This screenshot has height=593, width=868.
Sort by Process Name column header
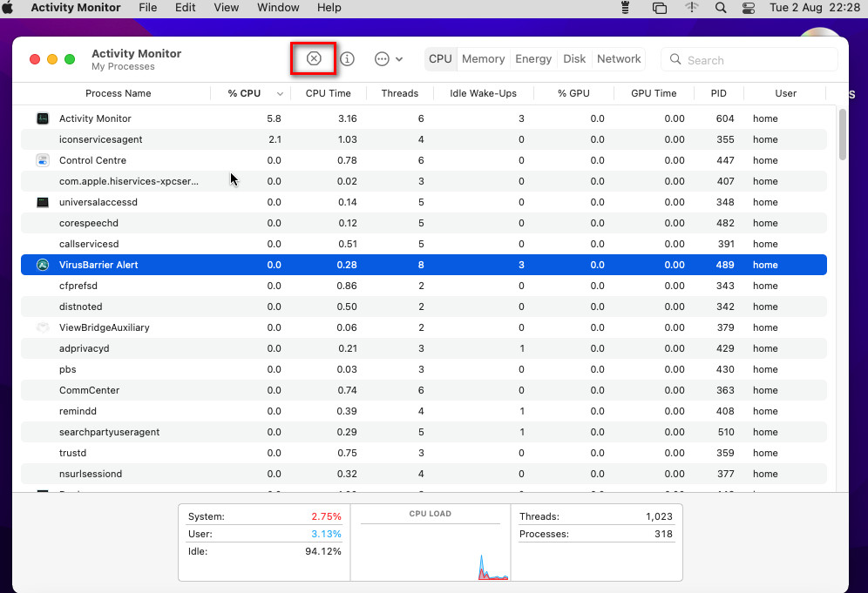(x=118, y=93)
